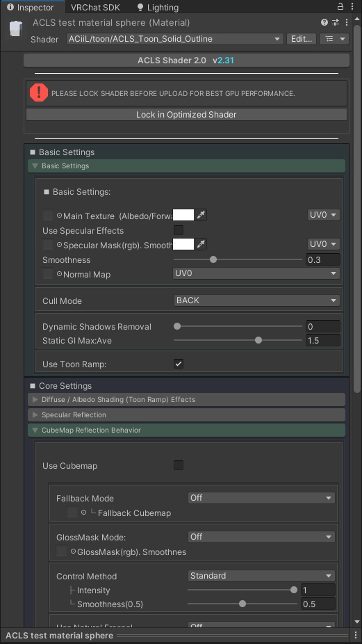Click the ACLS Shader 2.0 version header button
The width and height of the screenshot is (362, 644).
(186, 60)
